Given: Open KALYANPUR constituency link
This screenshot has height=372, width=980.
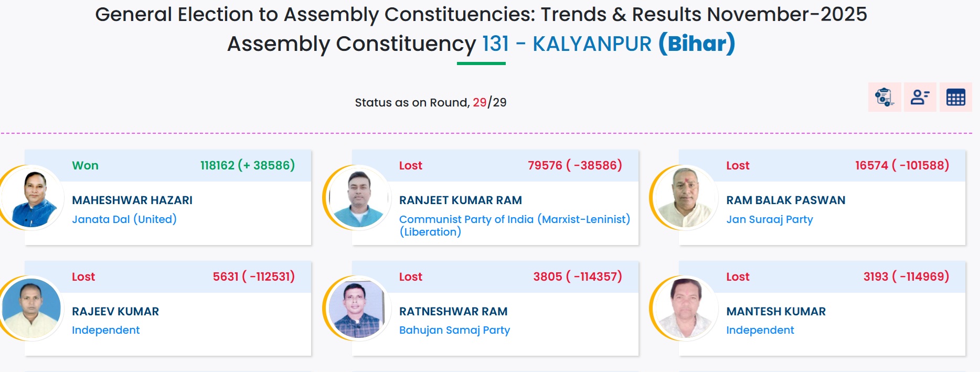Looking at the screenshot, I should click(x=591, y=44).
